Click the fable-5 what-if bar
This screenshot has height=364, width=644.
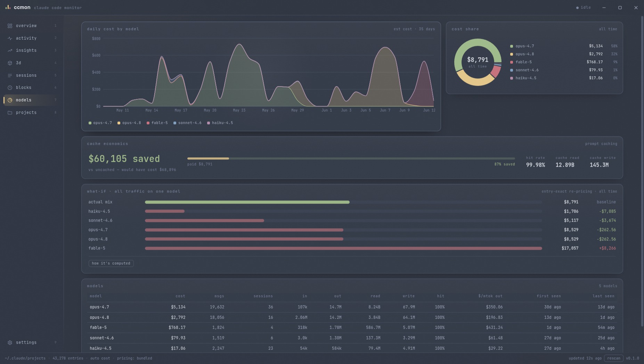pos(343,248)
